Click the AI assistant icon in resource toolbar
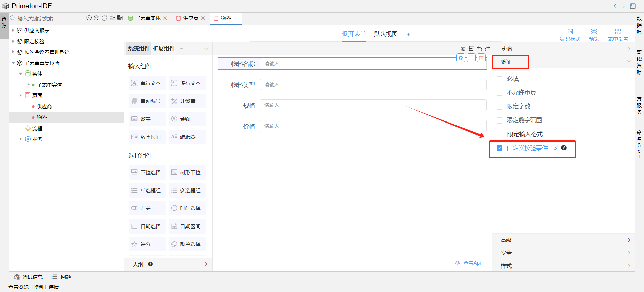Viewport: 644px width, 292px height. pos(89,18)
